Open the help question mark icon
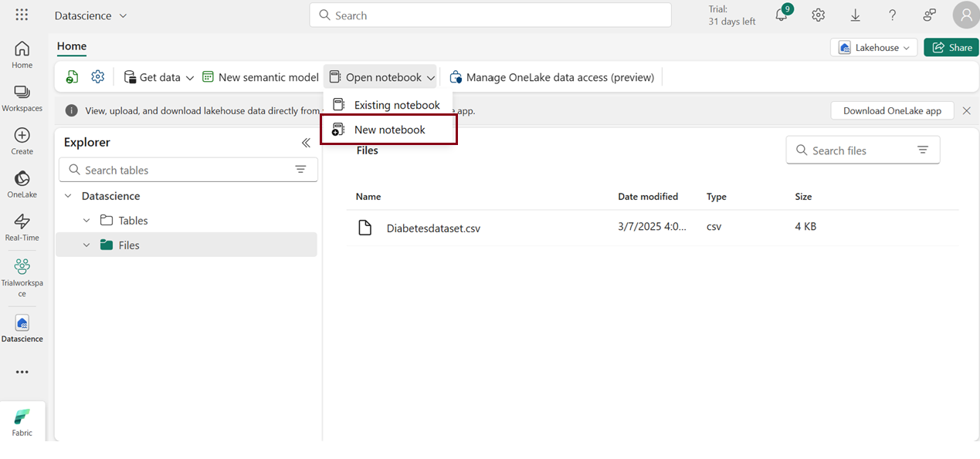Screen dimensions: 980x459 892,15
